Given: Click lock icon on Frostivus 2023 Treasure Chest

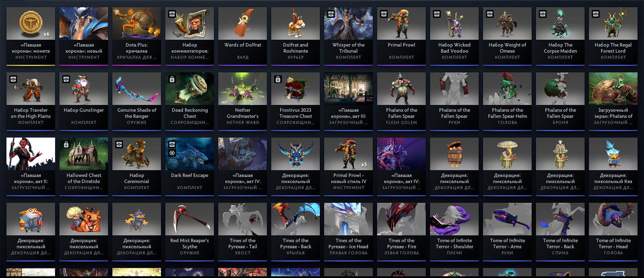Looking at the screenshot, I should click(x=278, y=79).
